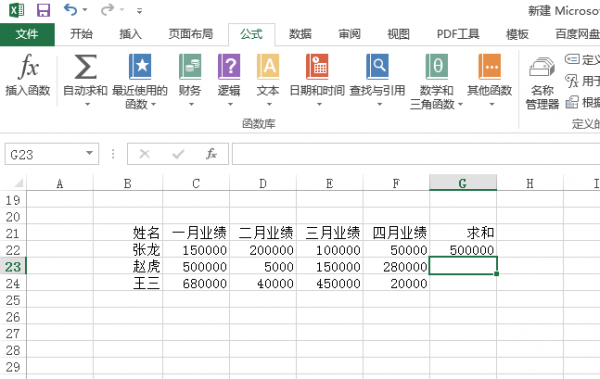This screenshot has width=600, height=379.
Task: Open the Financial (财务) functions icon
Action: (190, 67)
